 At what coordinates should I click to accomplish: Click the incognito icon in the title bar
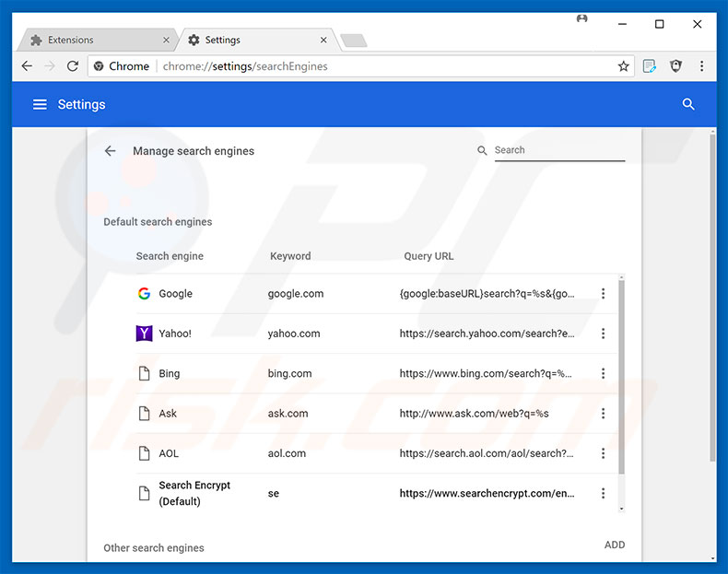click(581, 18)
